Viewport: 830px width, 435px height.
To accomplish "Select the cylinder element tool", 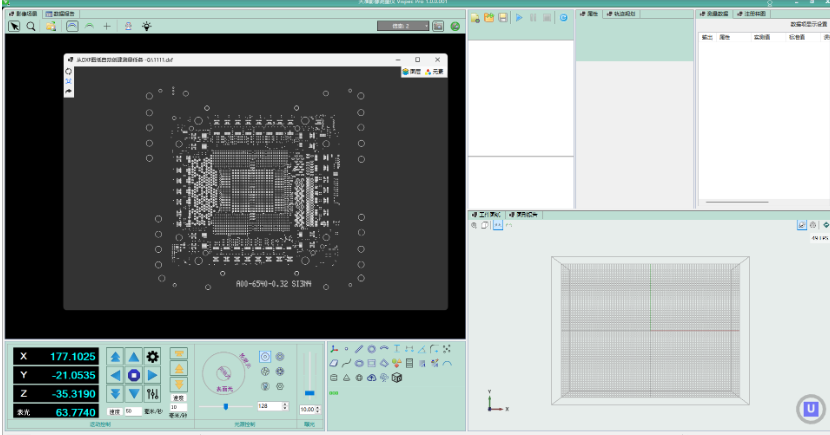I will (333, 378).
